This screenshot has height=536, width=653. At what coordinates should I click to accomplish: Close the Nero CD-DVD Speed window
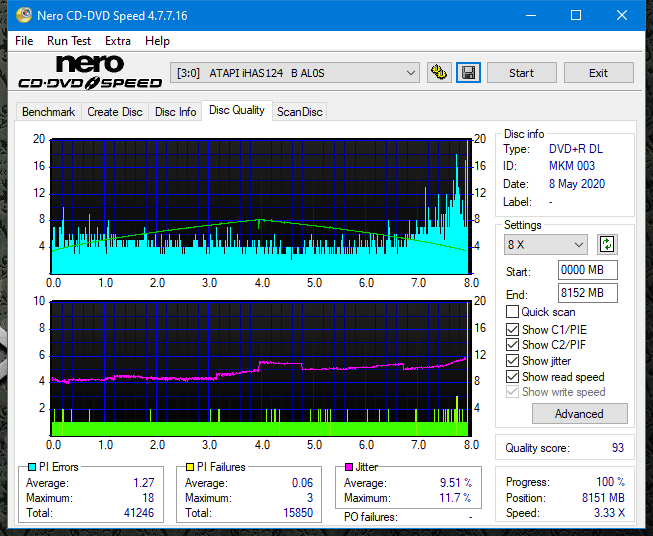coord(622,15)
